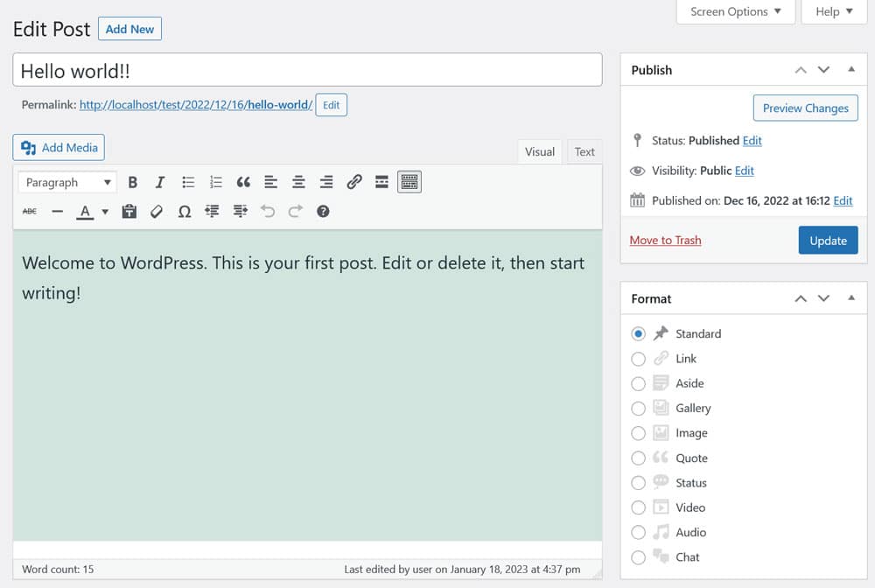Switch to the Text editor tab
The height and width of the screenshot is (588, 875).
[x=584, y=151]
